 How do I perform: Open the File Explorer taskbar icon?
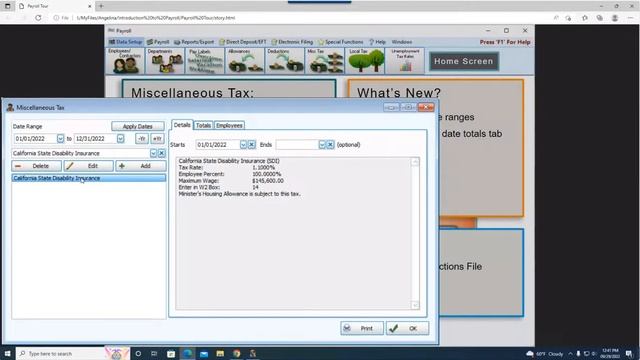click(220, 353)
